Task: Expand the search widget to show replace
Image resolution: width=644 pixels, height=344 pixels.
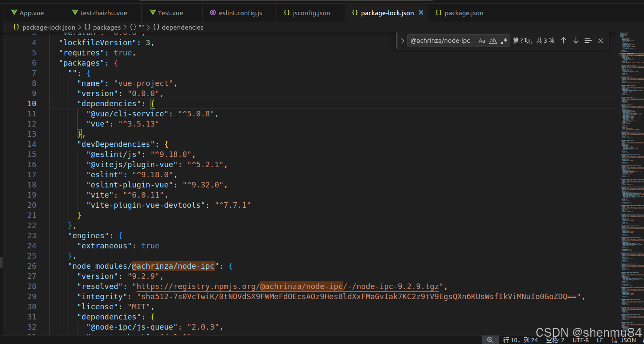Action: point(402,41)
